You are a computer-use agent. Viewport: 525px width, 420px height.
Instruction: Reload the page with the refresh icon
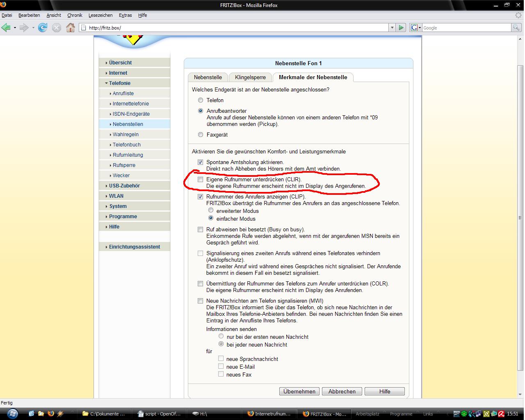click(42, 27)
